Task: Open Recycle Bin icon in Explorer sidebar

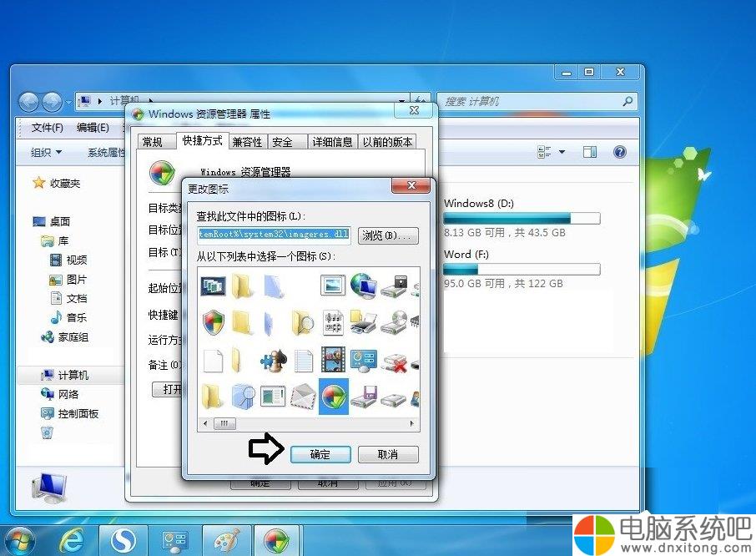Action: 47,432
